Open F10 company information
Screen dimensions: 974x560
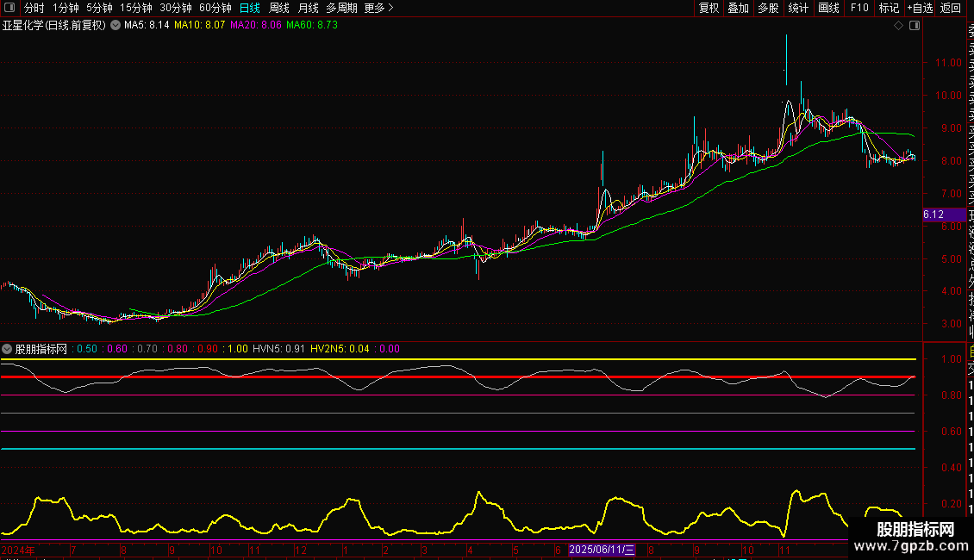pyautogui.click(x=859, y=8)
